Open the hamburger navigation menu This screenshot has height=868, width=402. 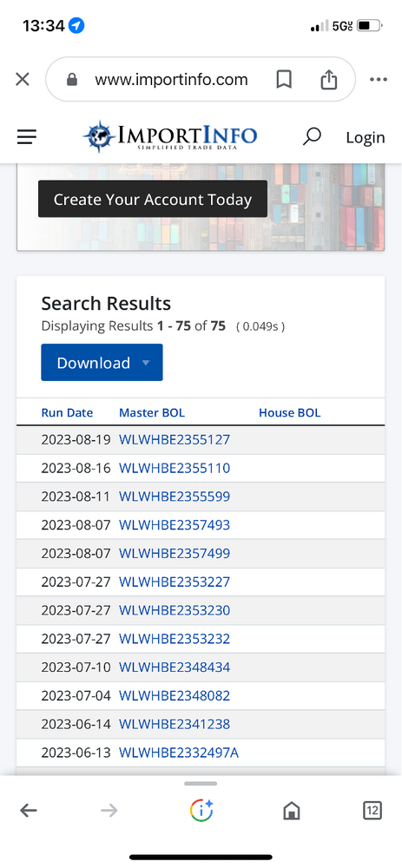click(x=27, y=137)
